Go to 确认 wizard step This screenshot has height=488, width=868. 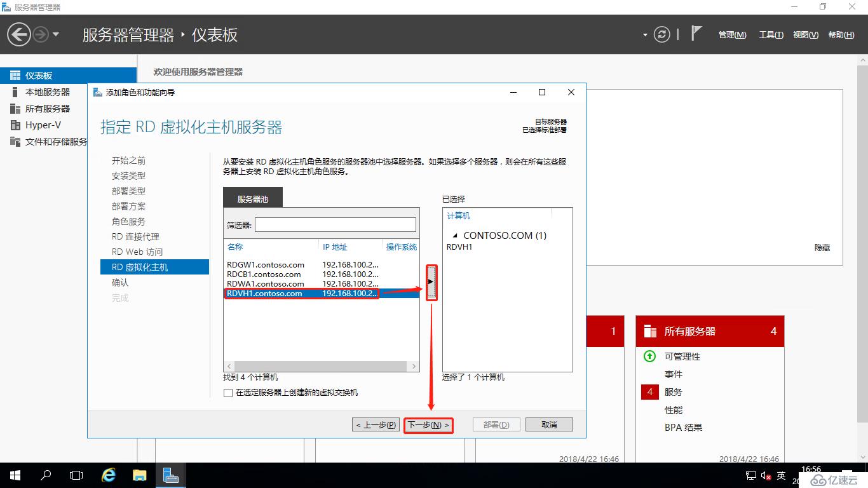point(120,282)
